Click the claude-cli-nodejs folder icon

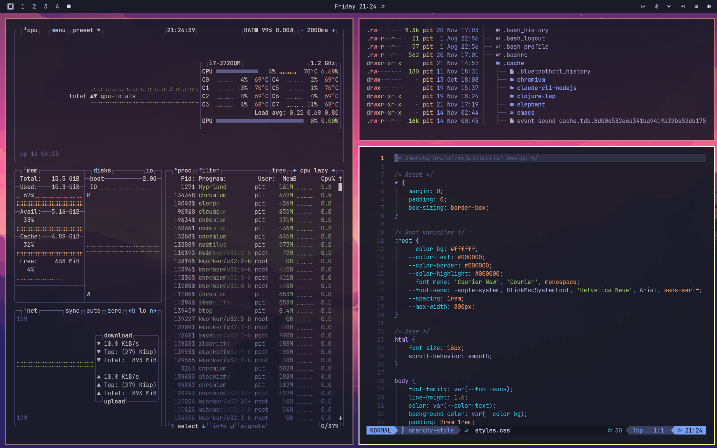(512, 88)
